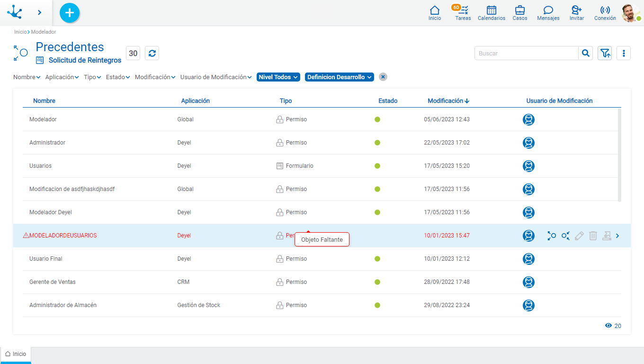Click consequents icon in MODELADORDEUSUARIOS row

[565, 236]
